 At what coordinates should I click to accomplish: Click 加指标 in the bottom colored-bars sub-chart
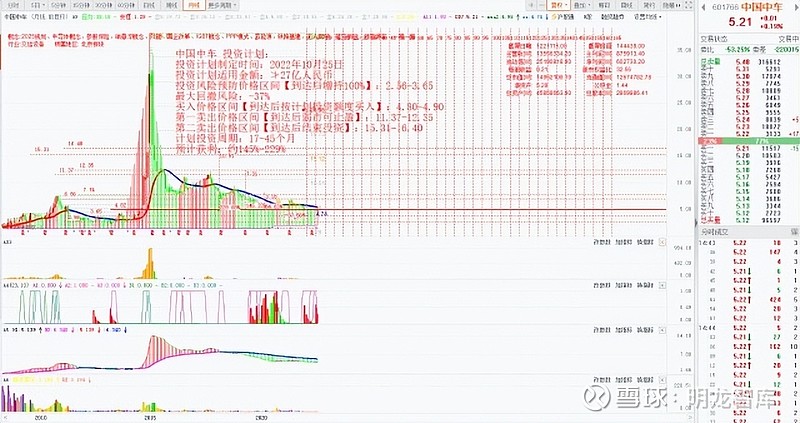(x=622, y=380)
